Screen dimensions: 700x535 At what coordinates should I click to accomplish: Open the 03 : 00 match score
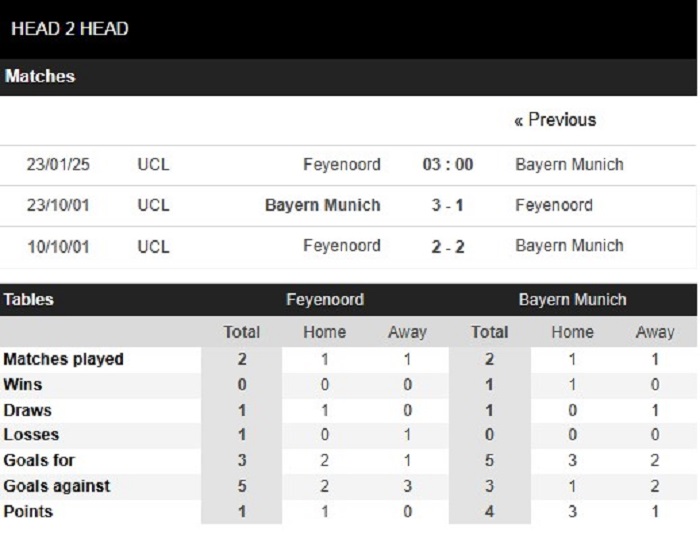[448, 164]
